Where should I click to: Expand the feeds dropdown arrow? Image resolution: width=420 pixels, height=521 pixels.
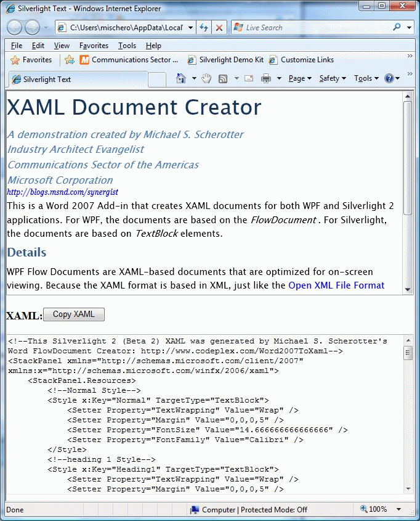236,78
